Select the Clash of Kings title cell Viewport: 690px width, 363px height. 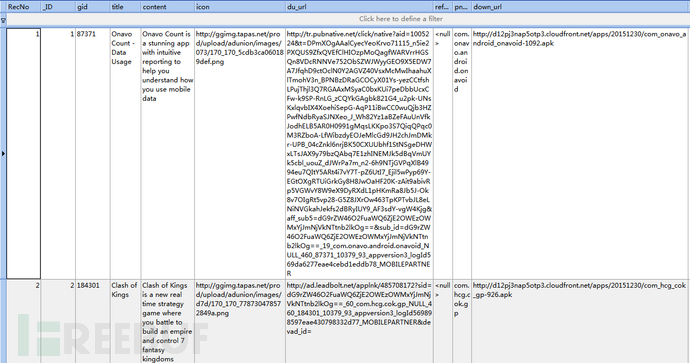pos(125,321)
